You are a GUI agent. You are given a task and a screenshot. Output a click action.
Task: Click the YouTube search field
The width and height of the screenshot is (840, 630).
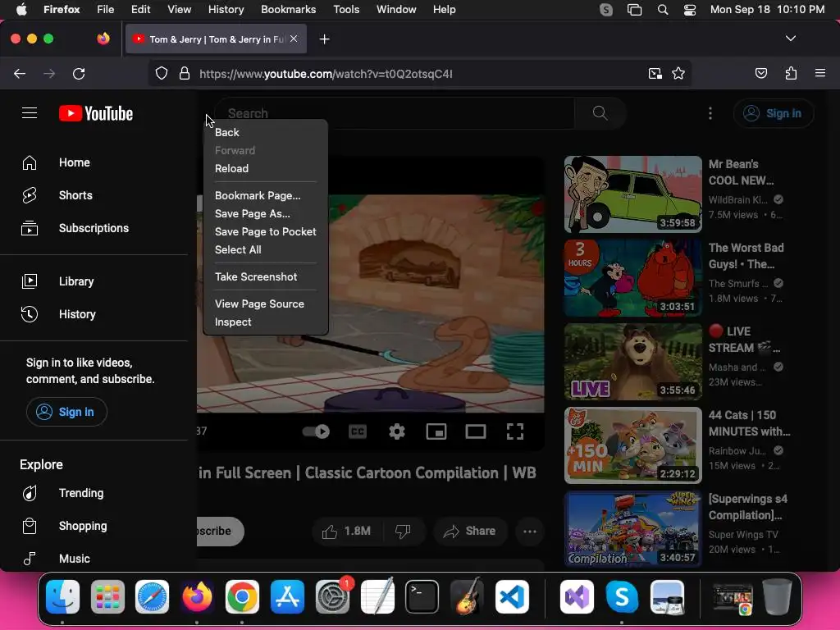[x=395, y=113]
